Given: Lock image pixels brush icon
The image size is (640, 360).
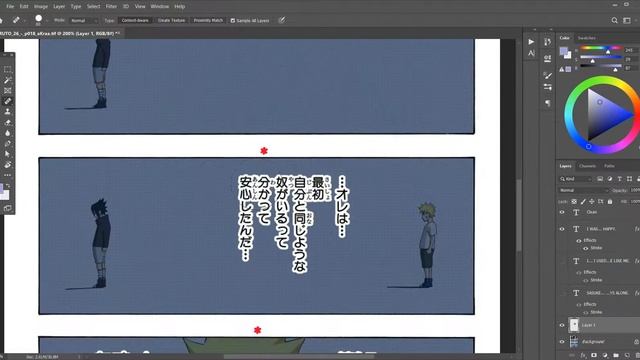Looking at the screenshot, I should click(583, 201).
